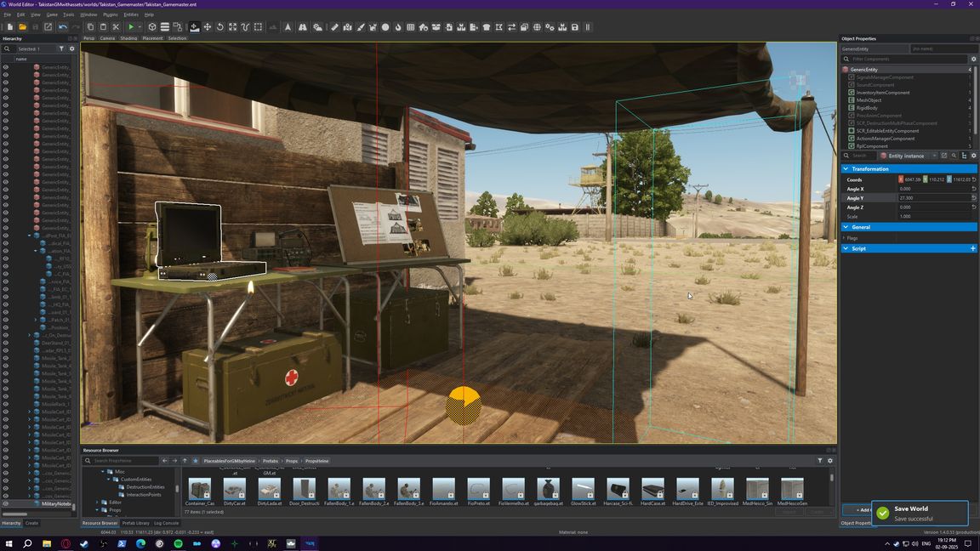This screenshot has width=980, height=551.
Task: Select the rotate tool in toolbar
Action: click(x=219, y=27)
